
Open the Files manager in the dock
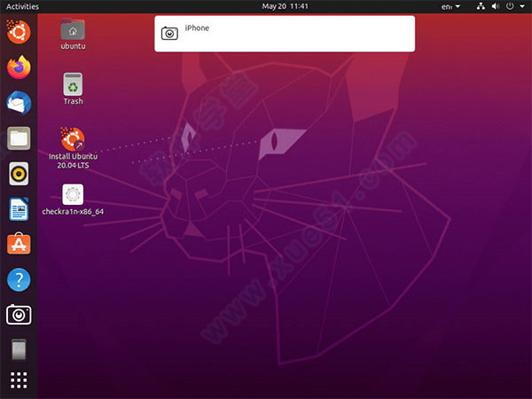pos(19,138)
